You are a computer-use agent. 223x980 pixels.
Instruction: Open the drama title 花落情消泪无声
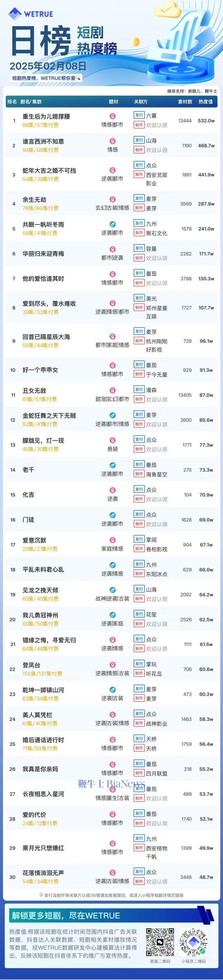(43, 873)
